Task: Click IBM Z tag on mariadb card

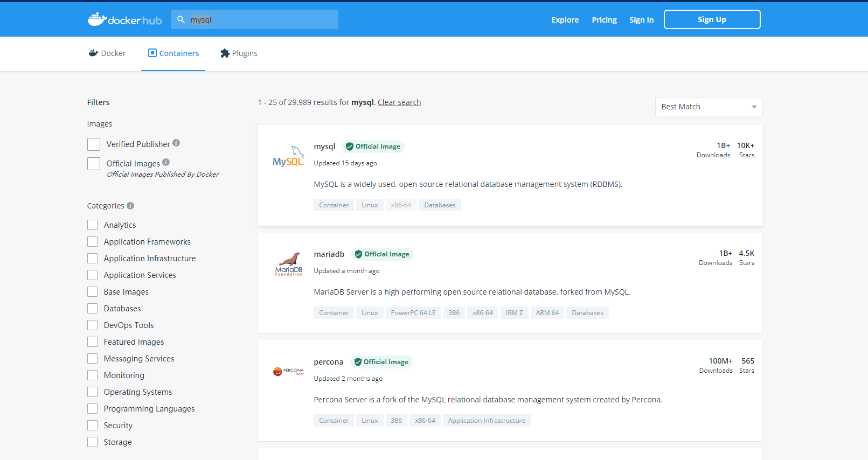Action: coord(515,313)
